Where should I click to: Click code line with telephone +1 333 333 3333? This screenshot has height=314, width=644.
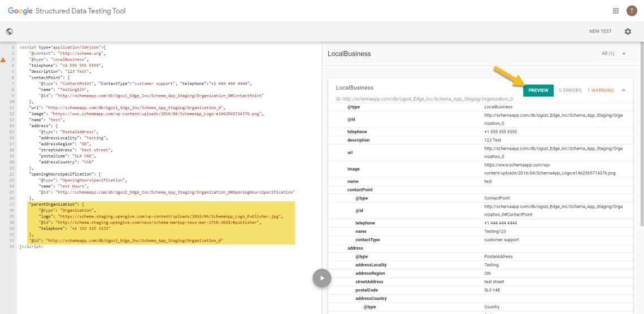coord(75,228)
